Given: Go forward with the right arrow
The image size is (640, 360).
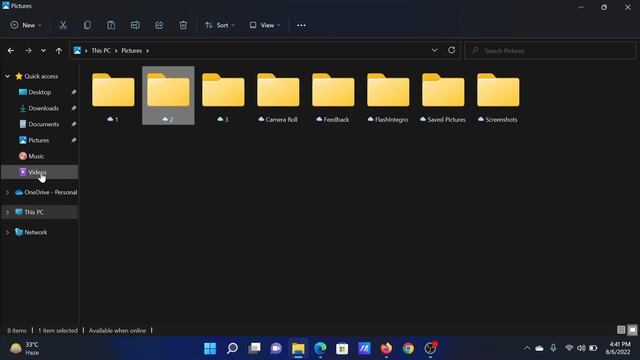Looking at the screenshot, I should coord(28,51).
